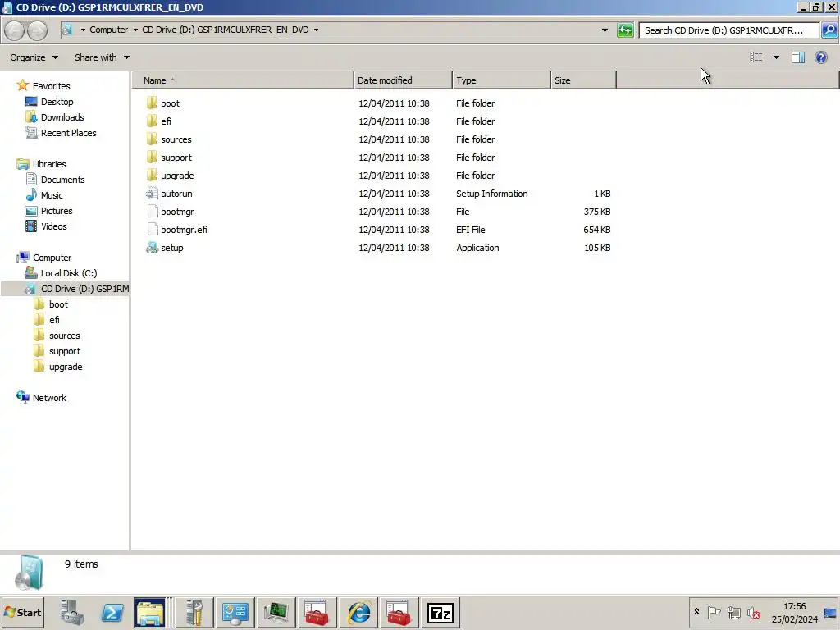Viewport: 840px width, 630px height.
Task: Launch Windows PowerShell from the taskbar
Action: coord(112,612)
